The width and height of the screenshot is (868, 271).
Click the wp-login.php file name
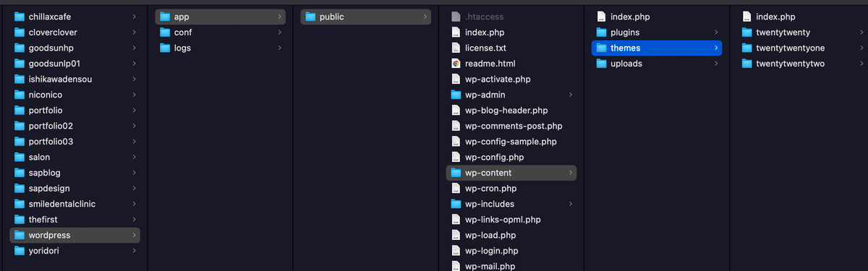tap(492, 251)
